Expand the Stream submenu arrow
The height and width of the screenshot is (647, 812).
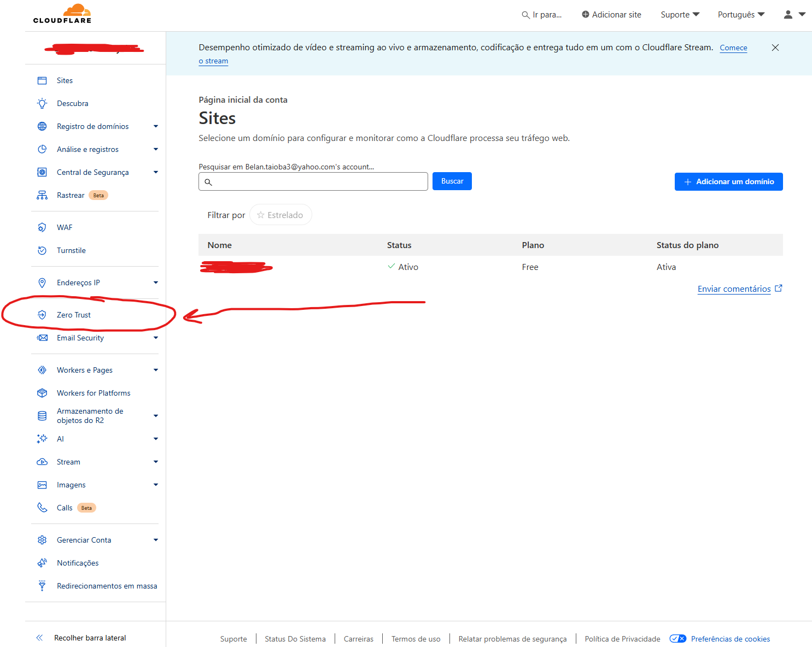[x=156, y=462]
